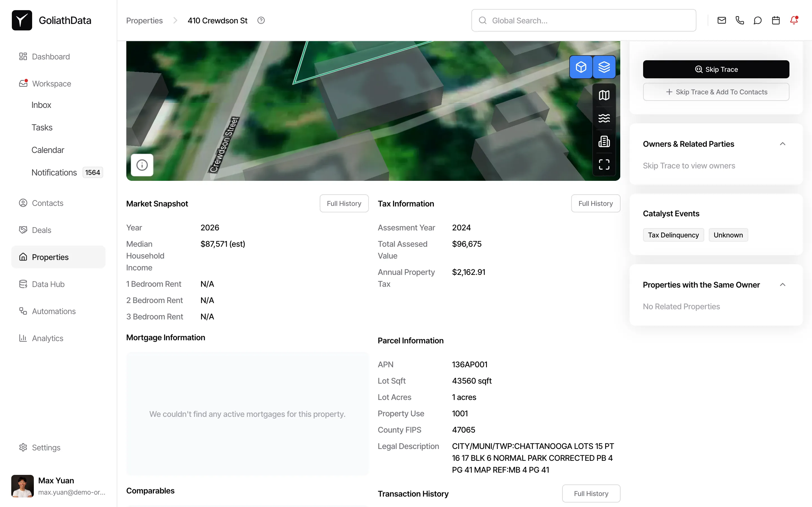Open the notification bell
812x507 pixels.
click(794, 21)
